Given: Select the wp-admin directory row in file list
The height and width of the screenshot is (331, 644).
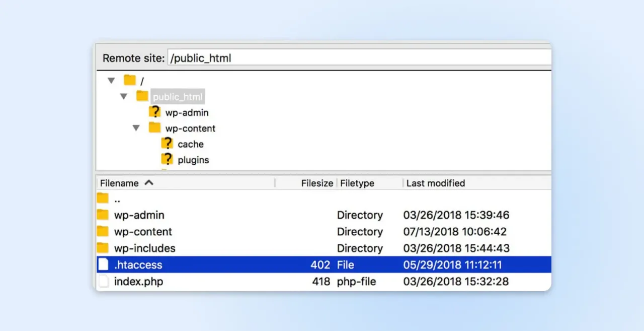Looking at the screenshot, I should (139, 215).
